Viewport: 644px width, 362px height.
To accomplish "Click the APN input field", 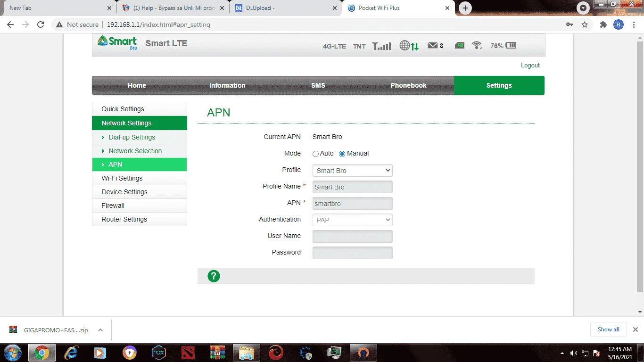I will (353, 204).
